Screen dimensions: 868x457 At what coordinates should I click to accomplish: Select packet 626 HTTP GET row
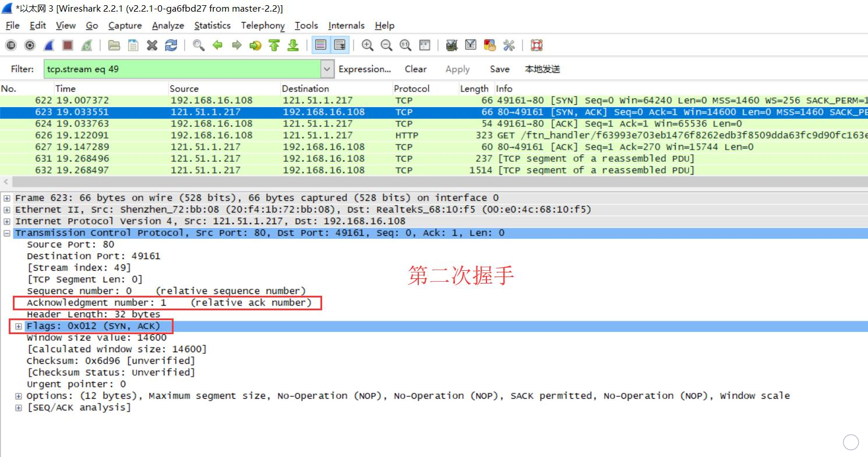[x=434, y=135]
